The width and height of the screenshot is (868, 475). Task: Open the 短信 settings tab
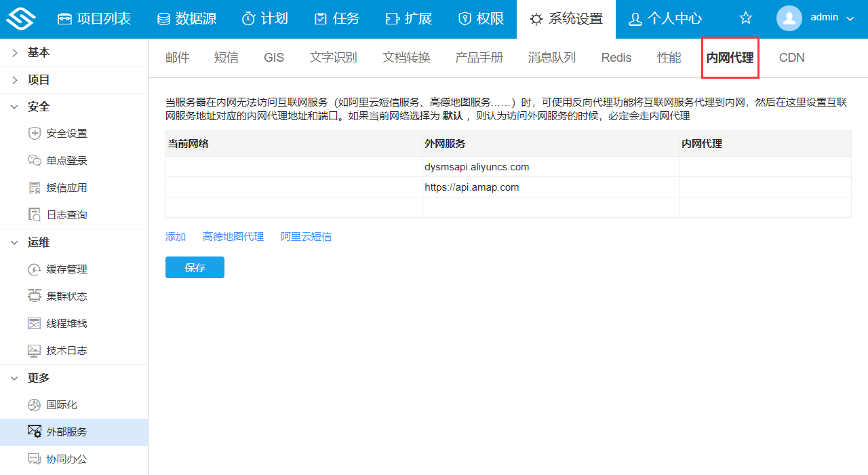[x=226, y=58]
